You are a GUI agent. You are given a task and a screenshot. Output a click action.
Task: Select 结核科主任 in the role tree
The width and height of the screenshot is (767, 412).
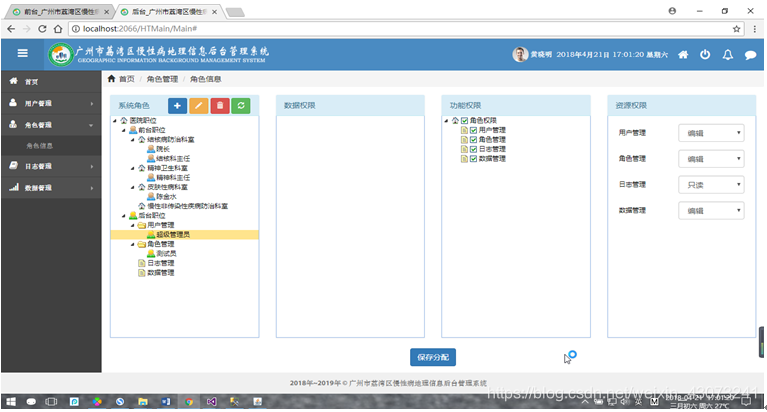(173, 159)
